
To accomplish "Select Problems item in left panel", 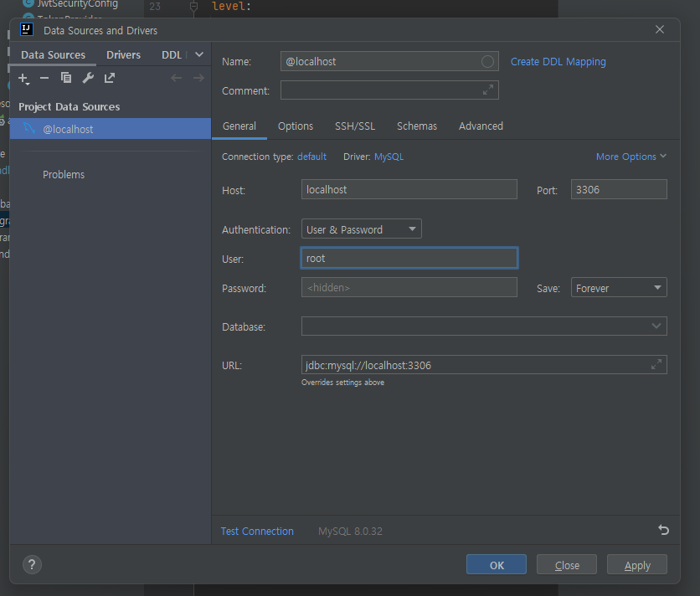I will (64, 175).
